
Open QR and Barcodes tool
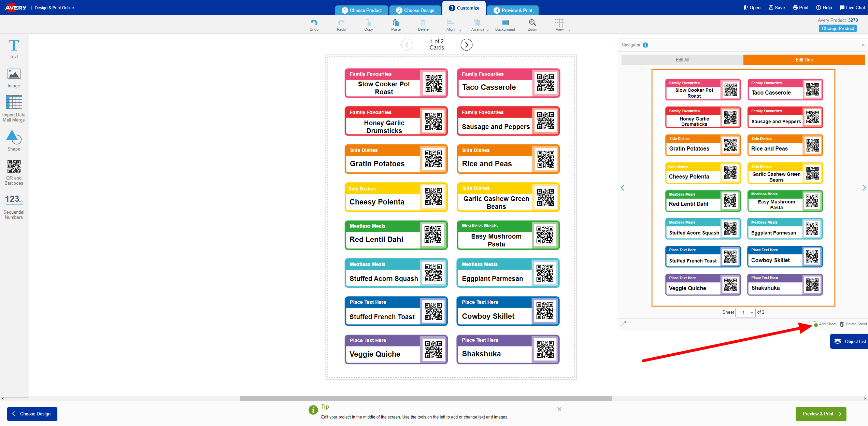click(14, 172)
